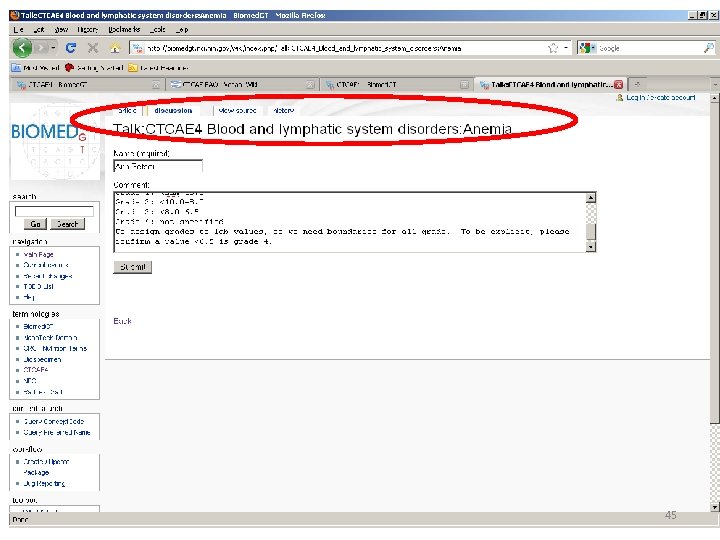Click page scrollbar down arrow
Screen dimensions: 720x540
coord(714,507)
